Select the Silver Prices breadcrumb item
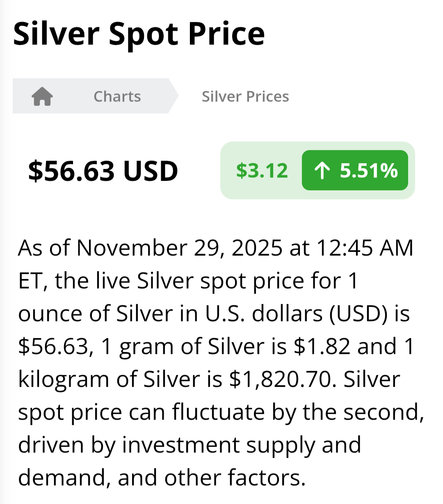Image resolution: width=443 pixels, height=504 pixels. pyautogui.click(x=245, y=96)
